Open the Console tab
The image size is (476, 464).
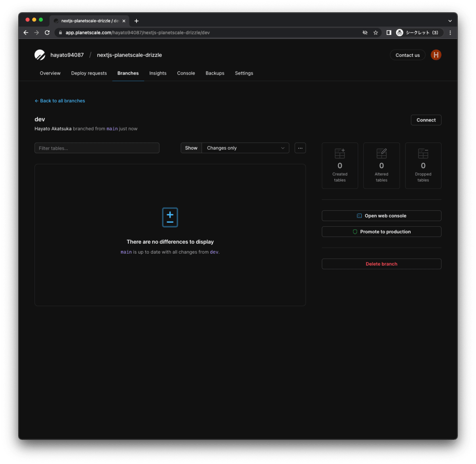(186, 73)
